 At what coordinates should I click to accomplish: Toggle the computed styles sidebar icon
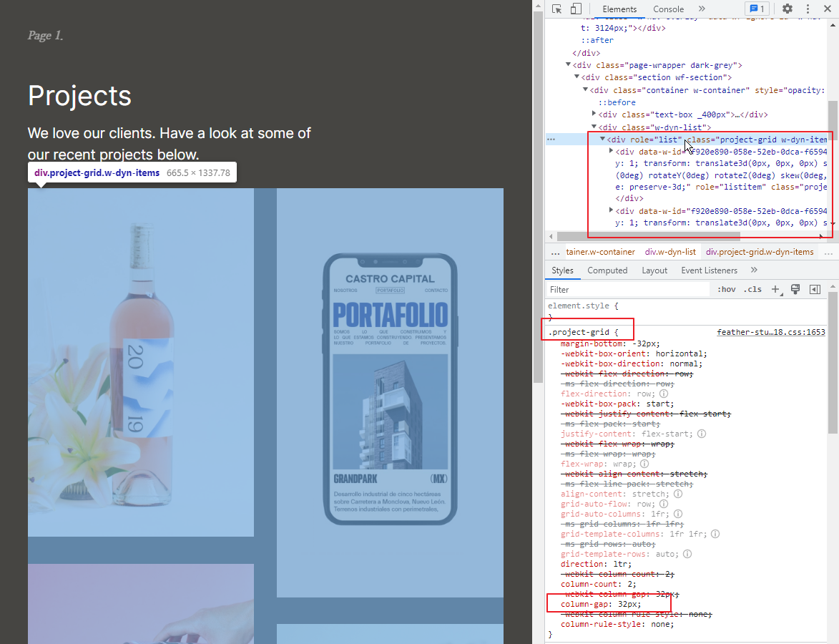[x=815, y=289]
